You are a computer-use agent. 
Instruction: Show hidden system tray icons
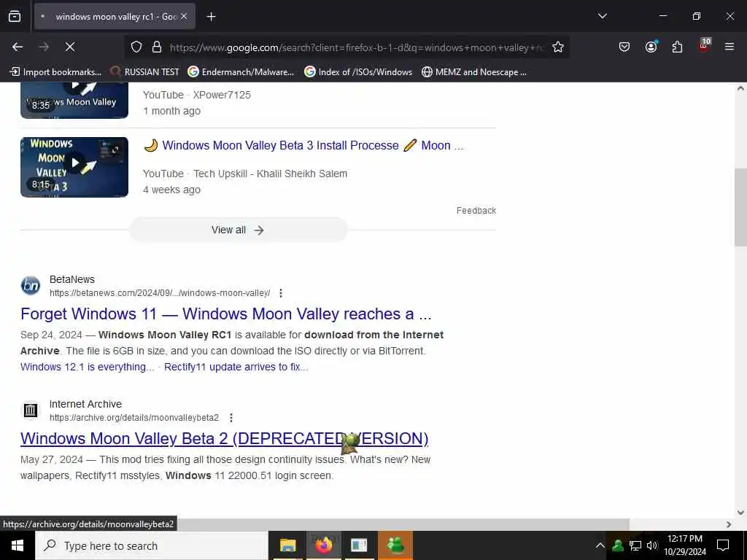[x=600, y=545]
